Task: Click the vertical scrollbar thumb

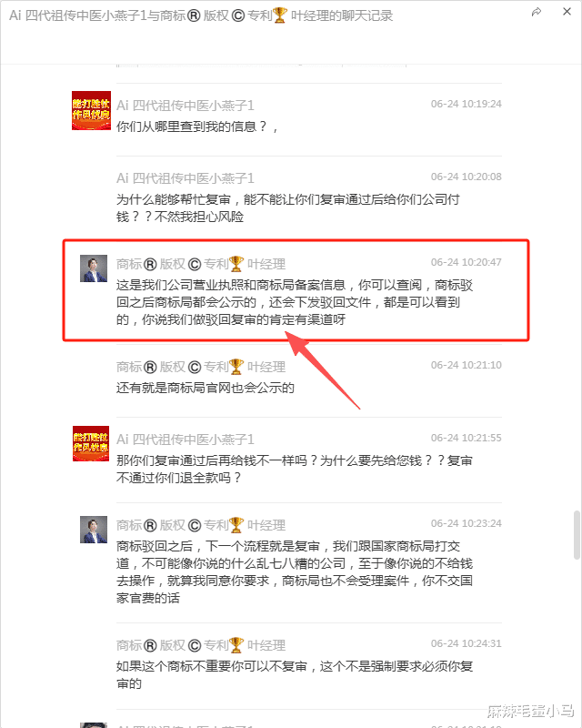Action: (x=577, y=535)
